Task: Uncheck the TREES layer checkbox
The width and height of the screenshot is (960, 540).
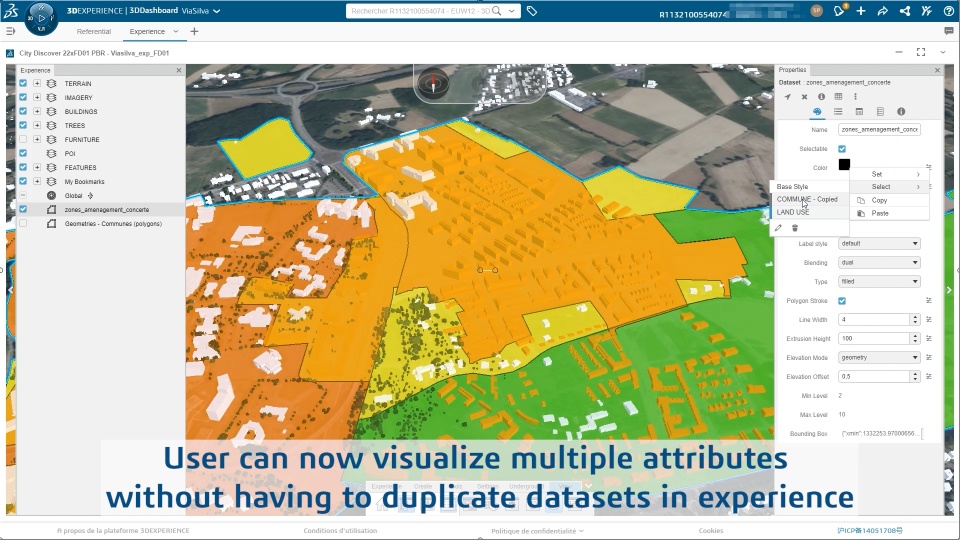Action: click(23, 126)
